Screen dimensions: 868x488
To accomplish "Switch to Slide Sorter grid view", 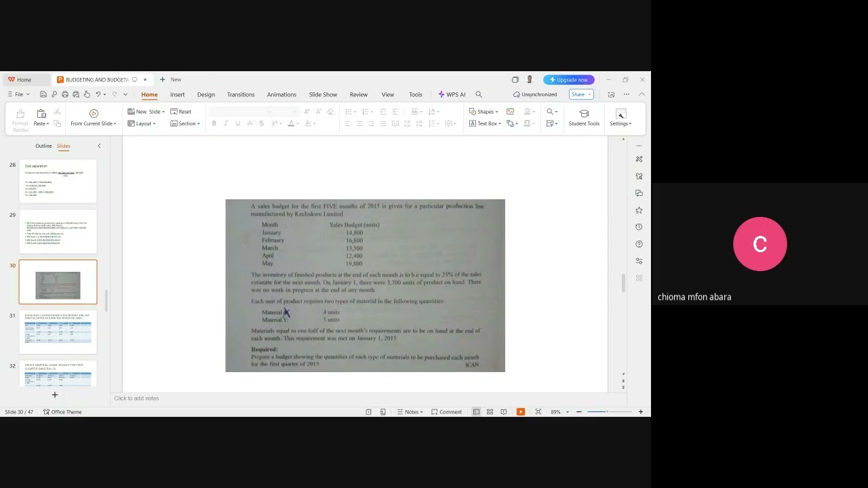I will [490, 412].
